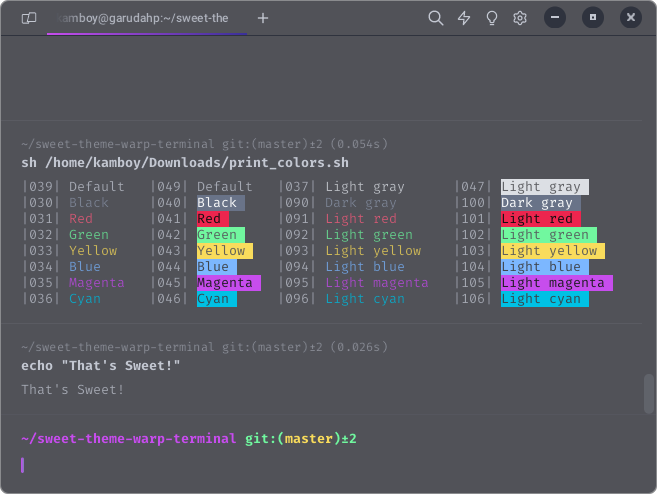The height and width of the screenshot is (494, 657).
Task: Click the 032 Green foreground text
Action: pos(89,235)
